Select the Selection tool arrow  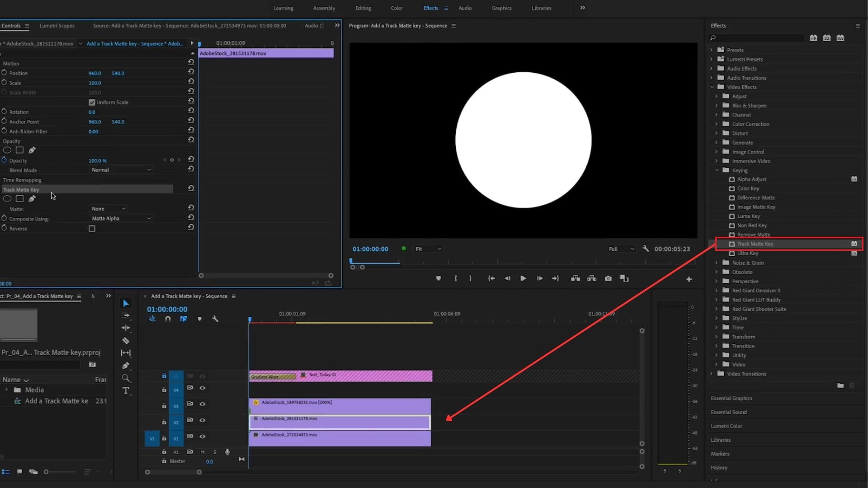click(x=126, y=303)
